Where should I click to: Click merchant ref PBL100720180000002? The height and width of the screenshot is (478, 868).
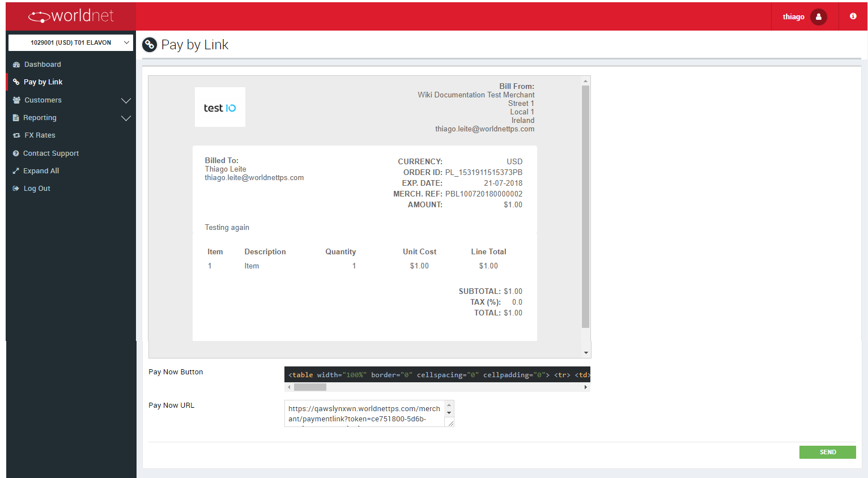484,194
